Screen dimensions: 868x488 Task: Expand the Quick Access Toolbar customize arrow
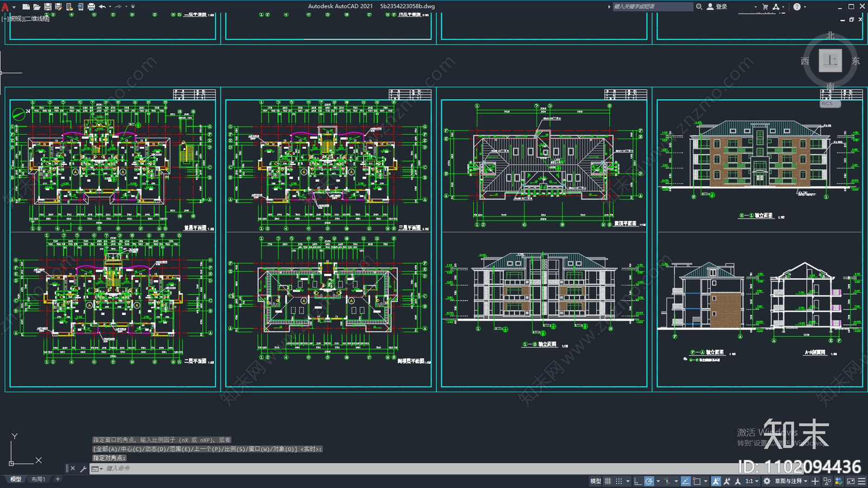(x=133, y=7)
